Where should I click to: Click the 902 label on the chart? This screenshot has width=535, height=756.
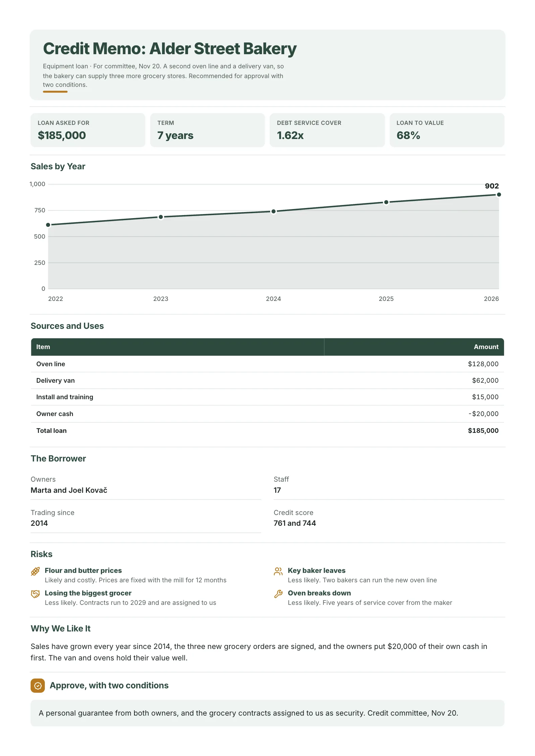(492, 186)
